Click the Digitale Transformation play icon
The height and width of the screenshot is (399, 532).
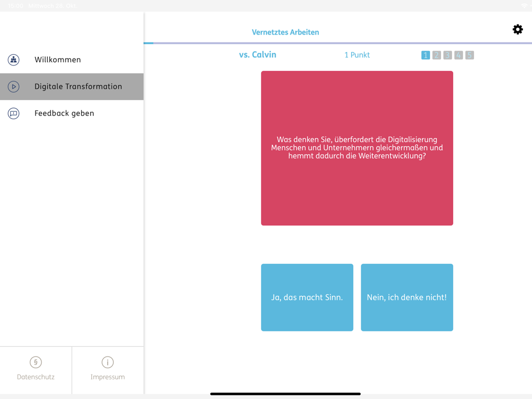tap(14, 87)
